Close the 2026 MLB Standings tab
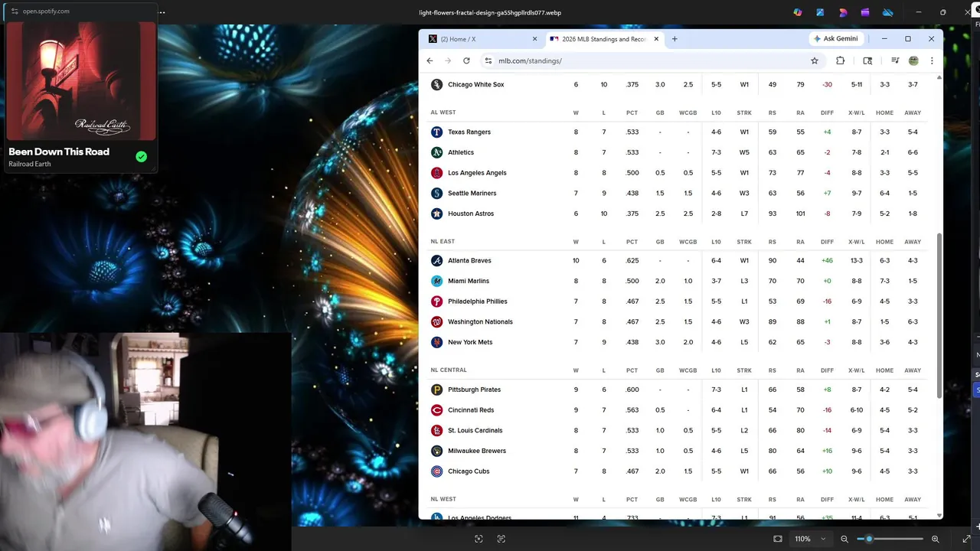The image size is (980, 551). click(656, 39)
